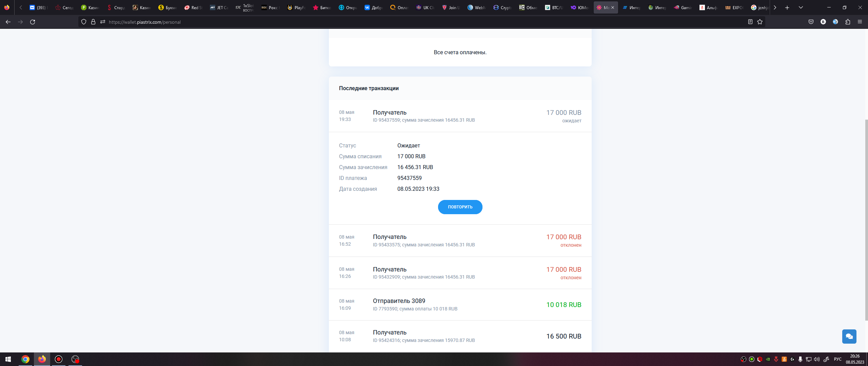Open the Firefox hamburger application menu
The width and height of the screenshot is (868, 366).
860,22
